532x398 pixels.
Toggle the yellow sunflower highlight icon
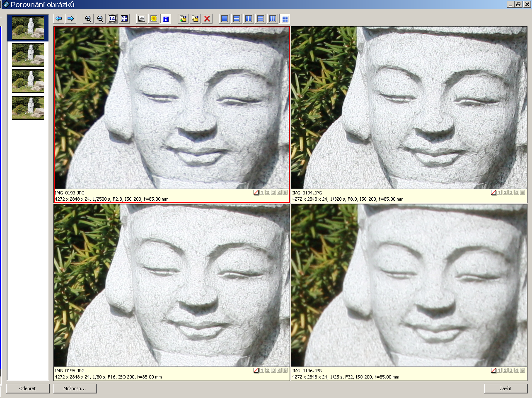(154, 19)
